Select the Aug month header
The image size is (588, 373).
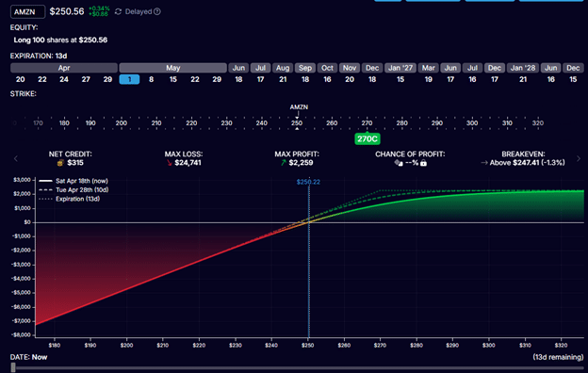(283, 68)
